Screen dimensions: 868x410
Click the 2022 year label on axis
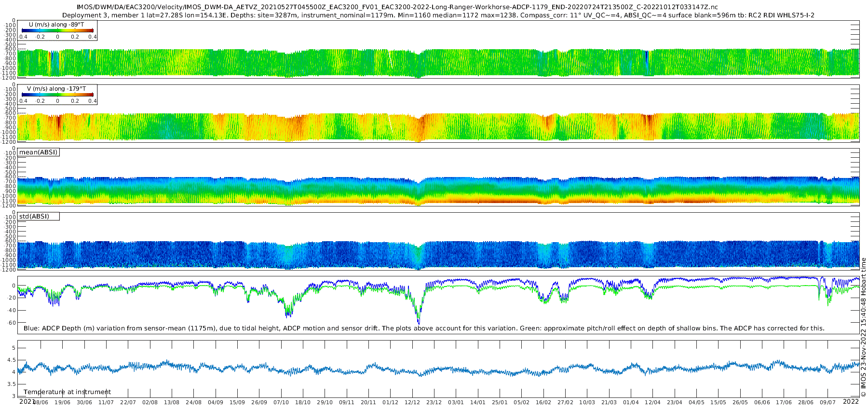851,401
